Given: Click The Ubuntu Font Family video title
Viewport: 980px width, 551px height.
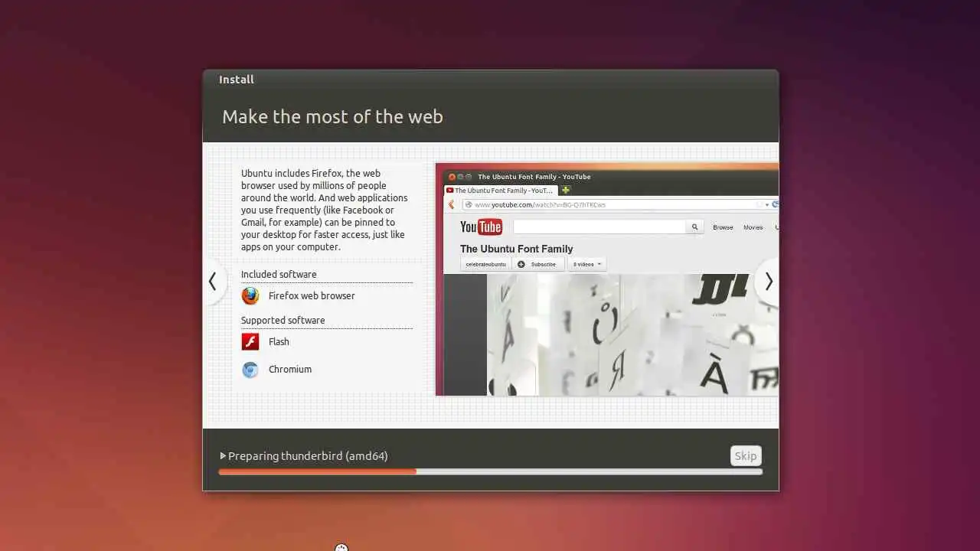Looking at the screenshot, I should click(516, 249).
